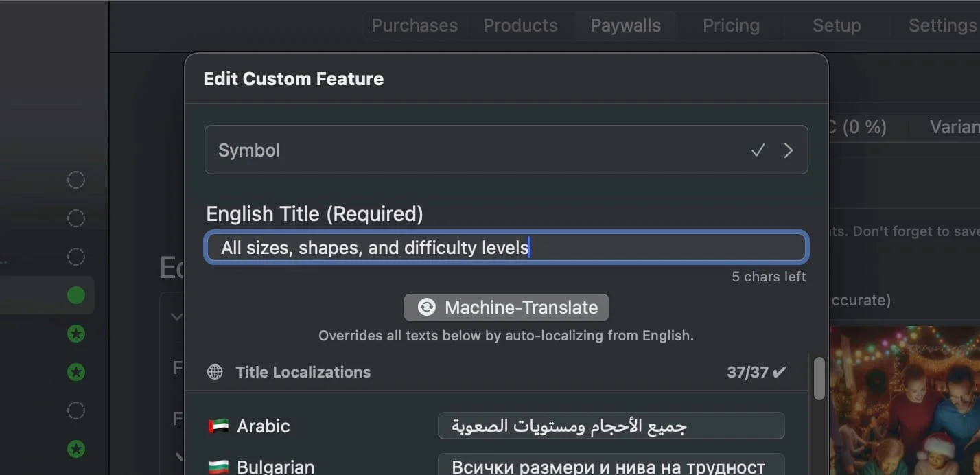
Task: Open the Products tab
Action: point(520,25)
